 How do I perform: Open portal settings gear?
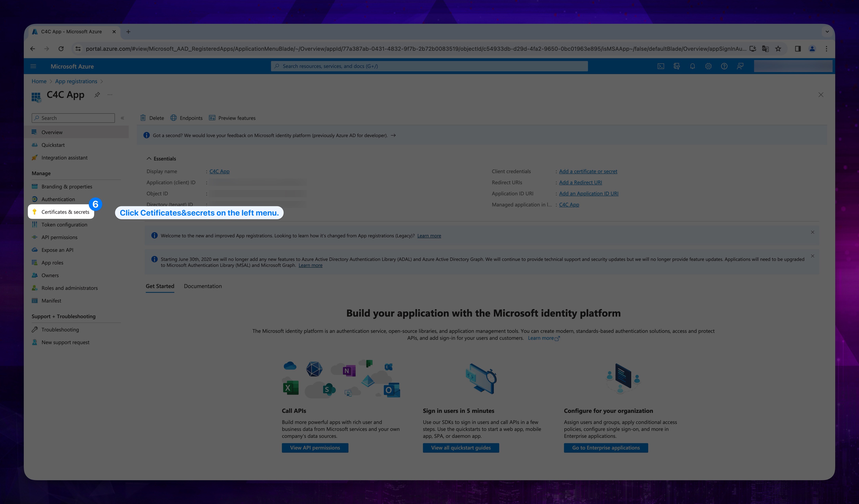[x=708, y=66]
